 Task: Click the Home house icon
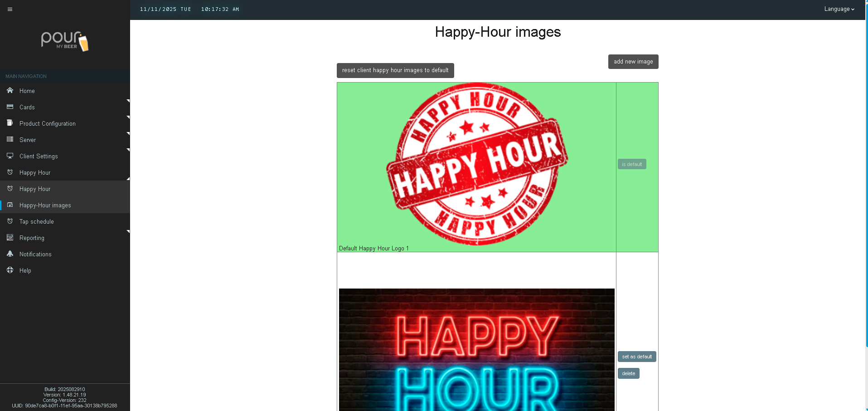(10, 91)
